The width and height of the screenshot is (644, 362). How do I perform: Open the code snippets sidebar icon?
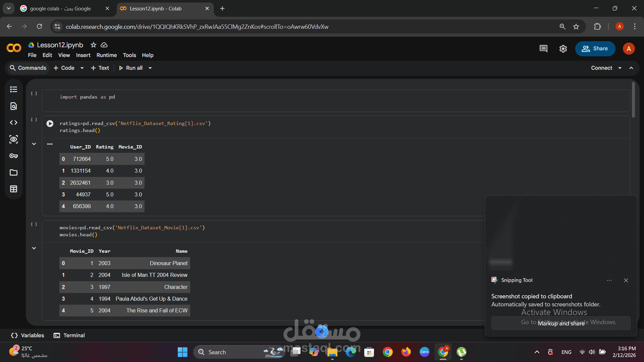13,123
